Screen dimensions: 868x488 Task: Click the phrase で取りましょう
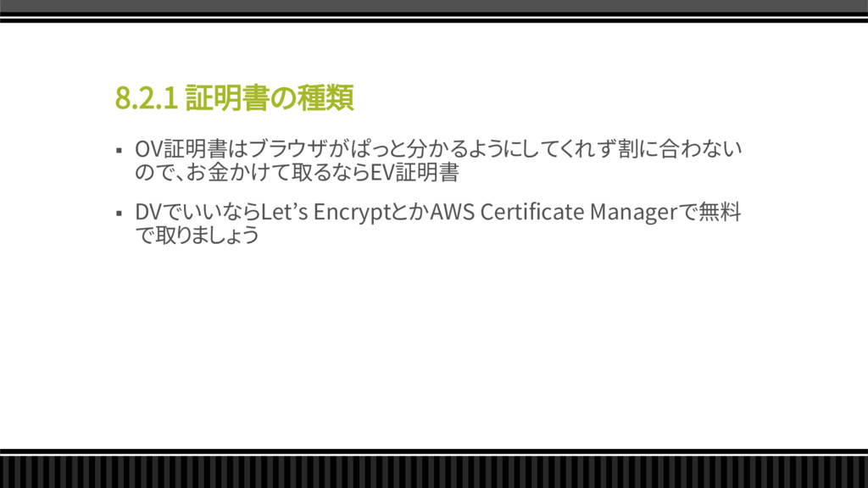(x=197, y=236)
